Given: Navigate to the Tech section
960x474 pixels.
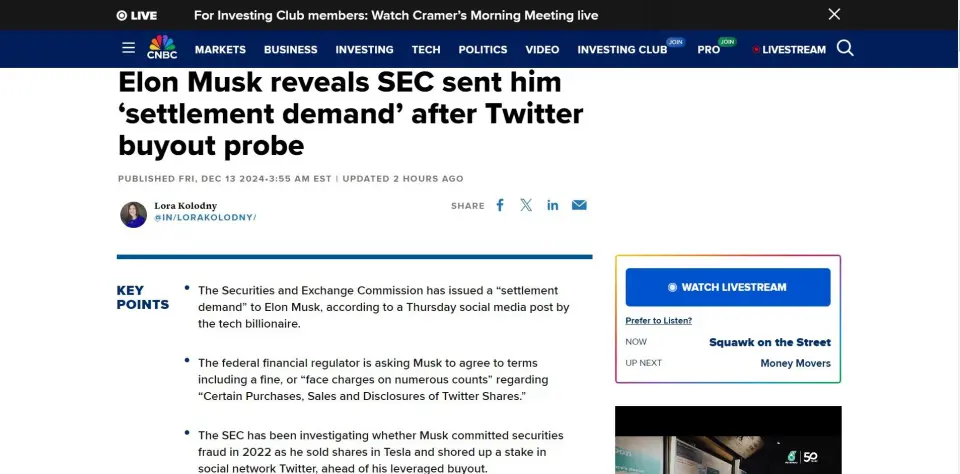Looking at the screenshot, I should click(426, 49).
